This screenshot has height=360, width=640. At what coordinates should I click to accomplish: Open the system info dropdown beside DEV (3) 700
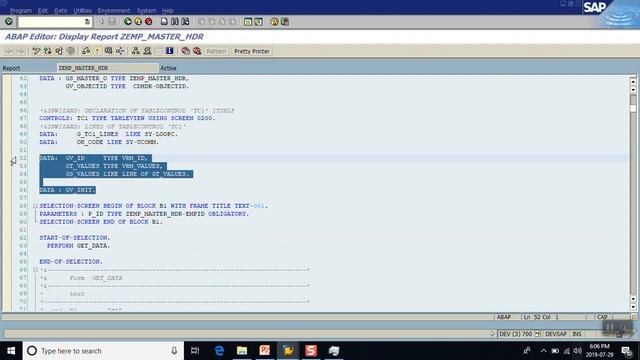click(538, 334)
